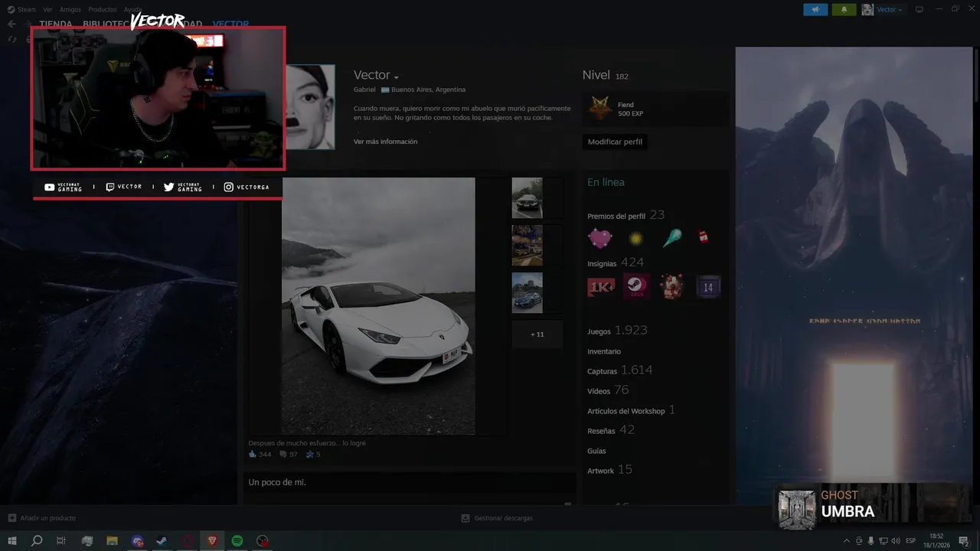This screenshot has height=551, width=980.
Task: Click Gestionar descargas text
Action: 503,518
